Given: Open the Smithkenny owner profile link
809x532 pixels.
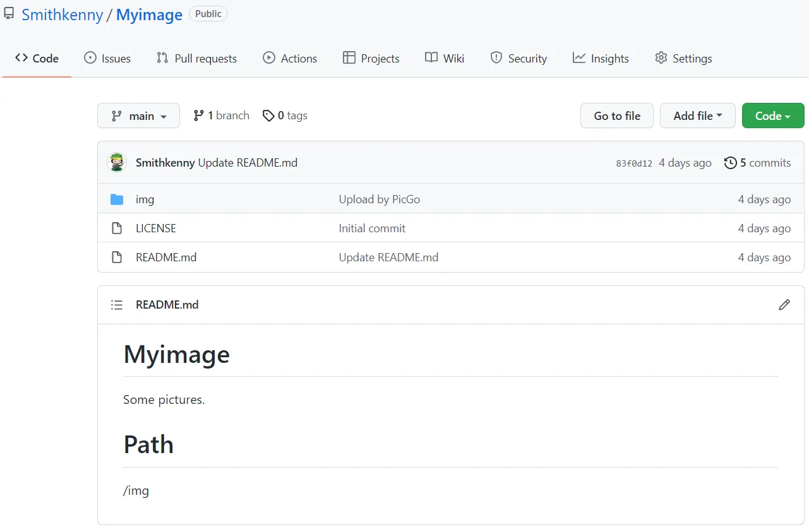Looking at the screenshot, I should [x=63, y=15].
